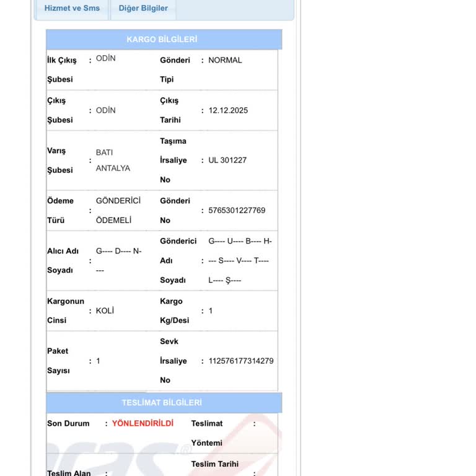Click the Sevk İrsaliye No 112576177314279
Image resolution: width=476 pixels, height=476 pixels.
[240, 361]
